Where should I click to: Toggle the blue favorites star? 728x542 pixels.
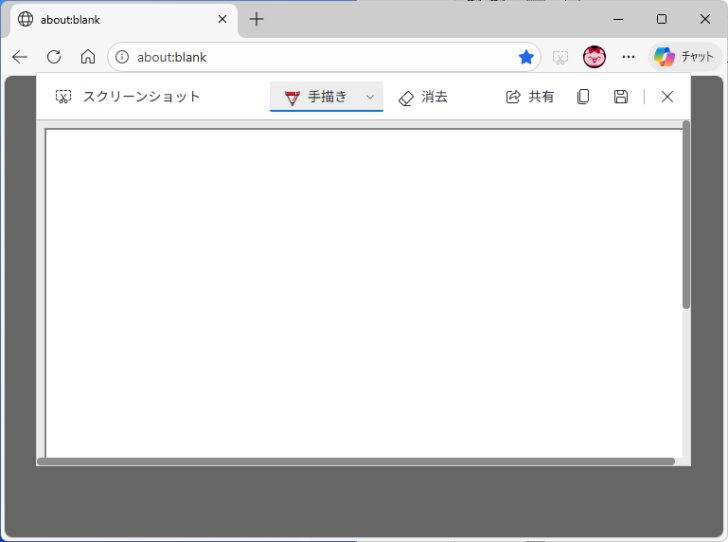[x=526, y=57]
